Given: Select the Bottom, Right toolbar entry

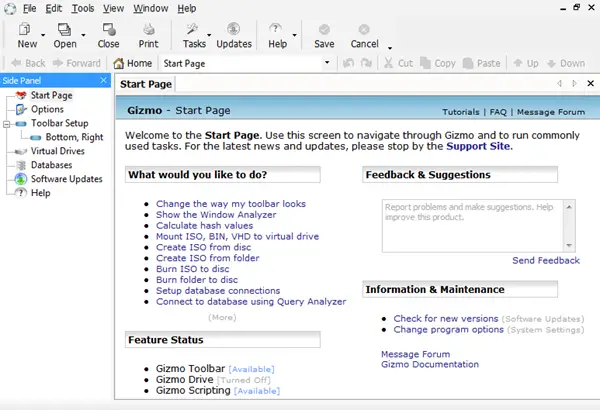Looking at the screenshot, I should tap(74, 137).
